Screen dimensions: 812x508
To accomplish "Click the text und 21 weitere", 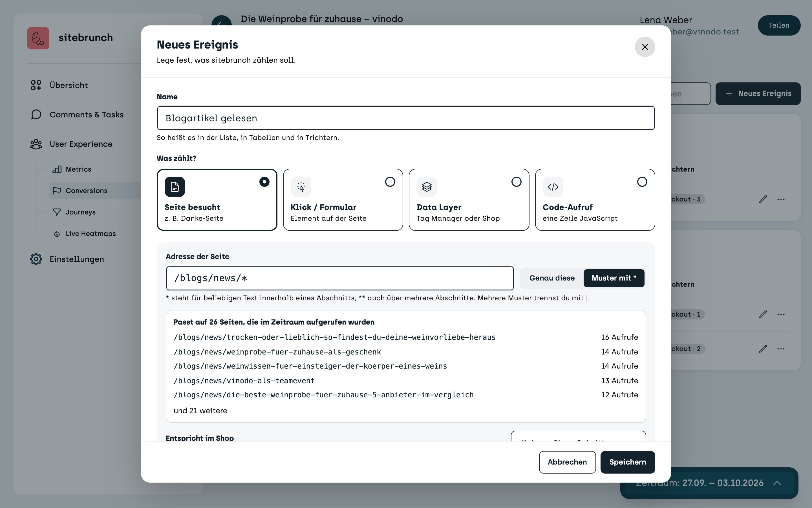I will [x=200, y=411].
